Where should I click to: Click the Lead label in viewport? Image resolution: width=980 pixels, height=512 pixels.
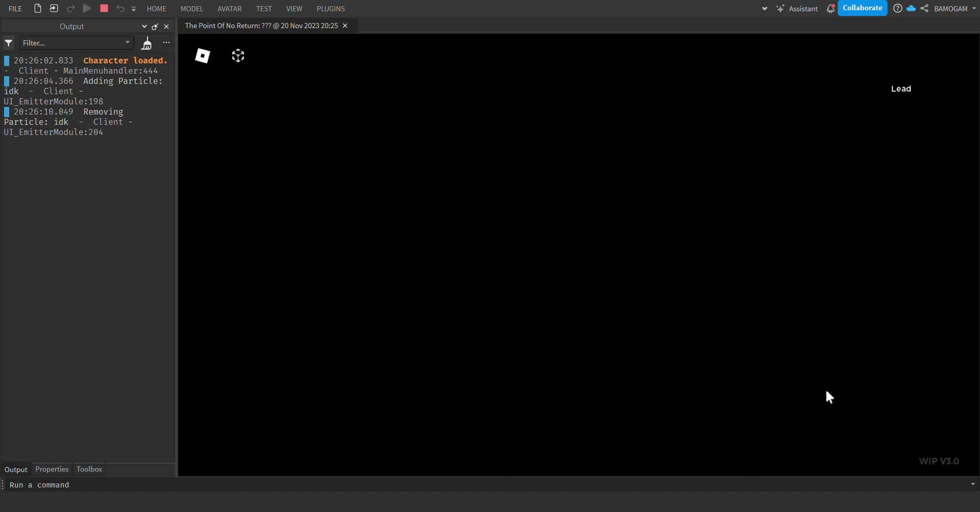click(x=901, y=89)
